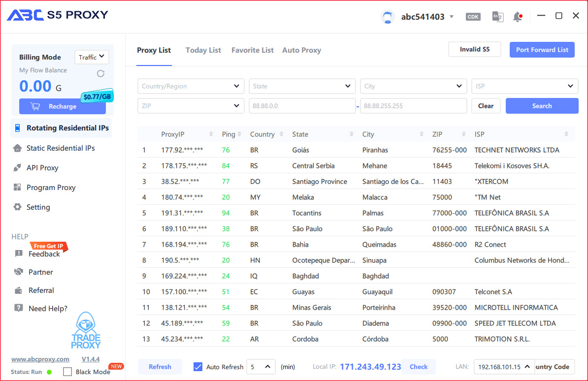This screenshot has height=381, width=588.
Task: Expand the Country/Region dropdown
Action: 191,86
